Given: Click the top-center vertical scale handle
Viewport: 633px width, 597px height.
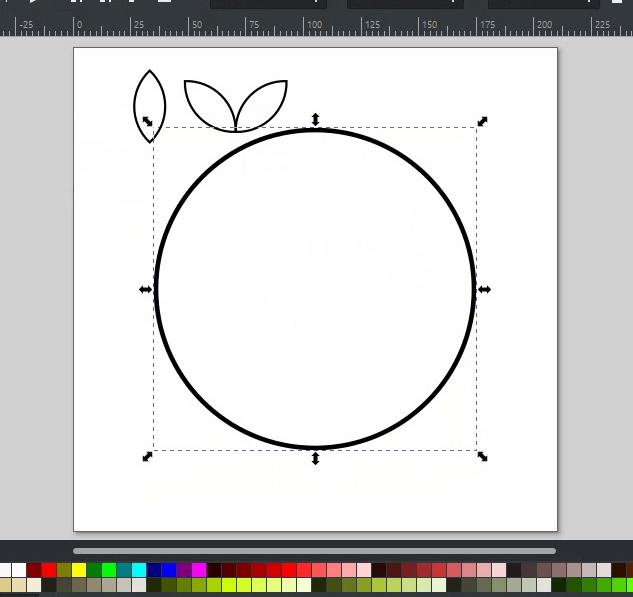Looking at the screenshot, I should coord(315,119).
